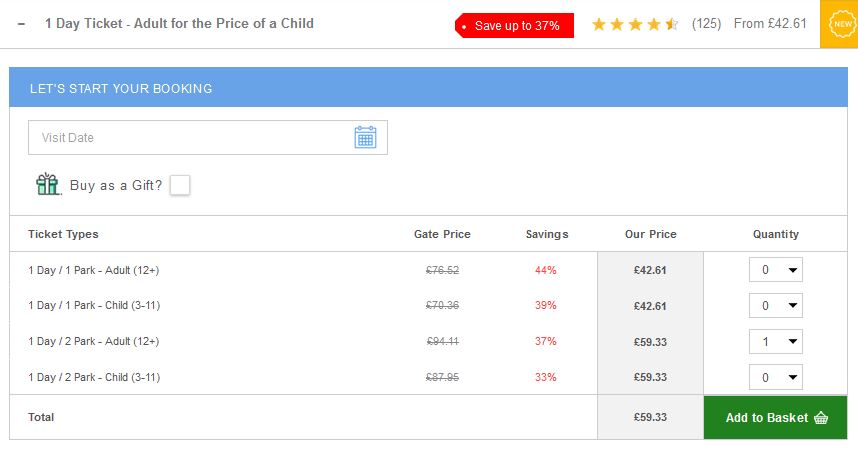
Task: Click the Let's Start Your Booking header
Action: click(x=428, y=88)
